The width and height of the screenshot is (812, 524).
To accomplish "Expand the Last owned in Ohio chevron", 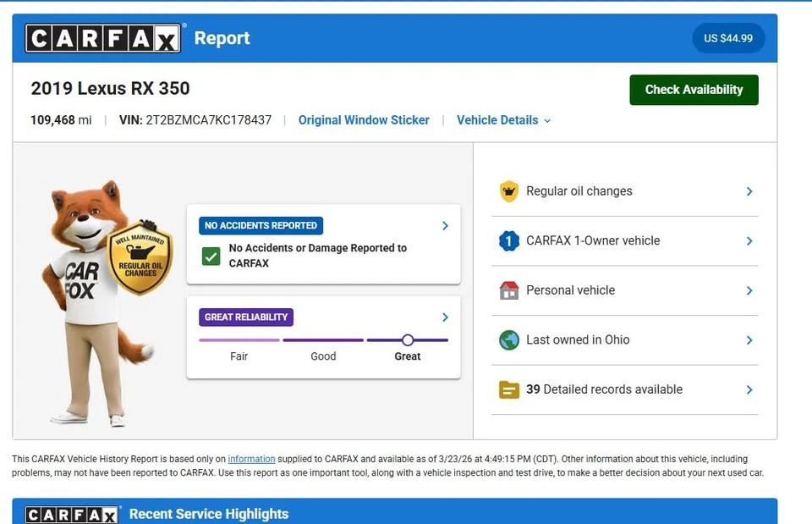I will click(749, 340).
